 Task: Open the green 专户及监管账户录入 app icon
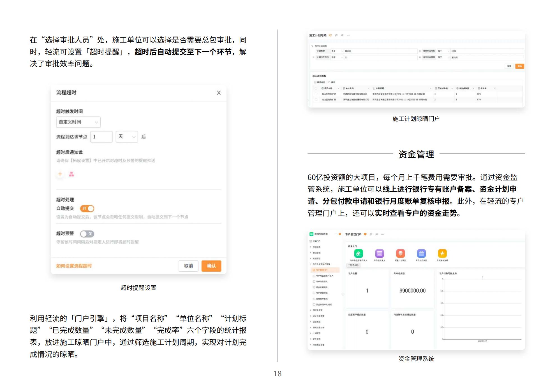pyautogui.click(x=359, y=253)
